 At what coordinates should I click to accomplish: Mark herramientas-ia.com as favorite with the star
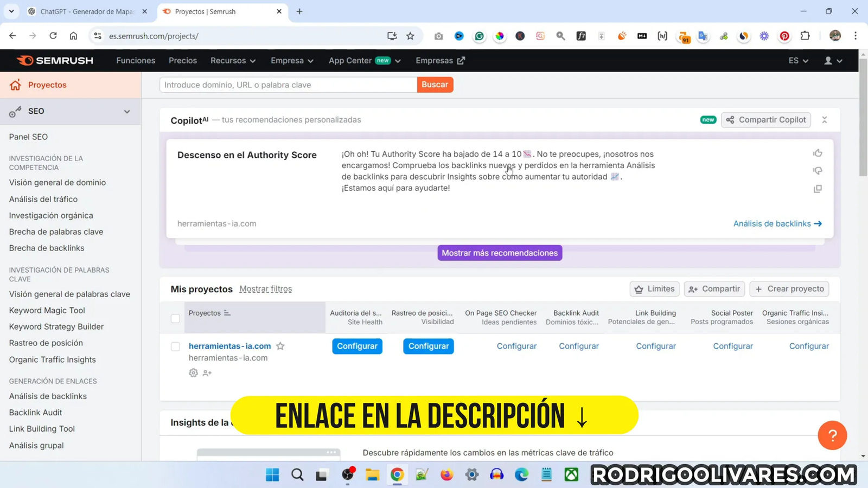pos(280,346)
